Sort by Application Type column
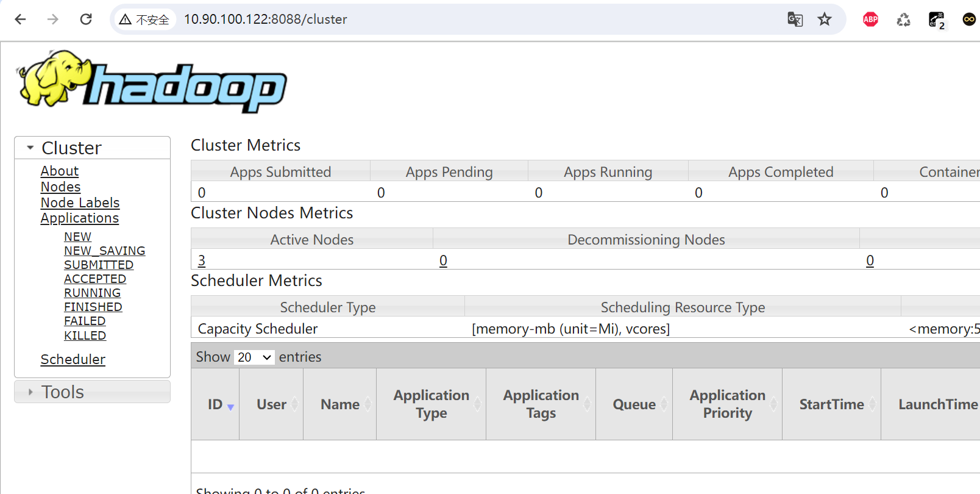The image size is (980, 494). point(431,404)
